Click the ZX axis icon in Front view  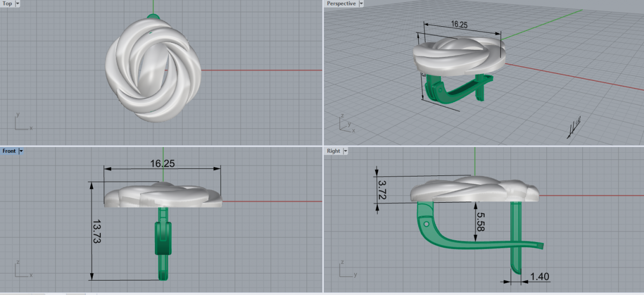tap(23, 270)
